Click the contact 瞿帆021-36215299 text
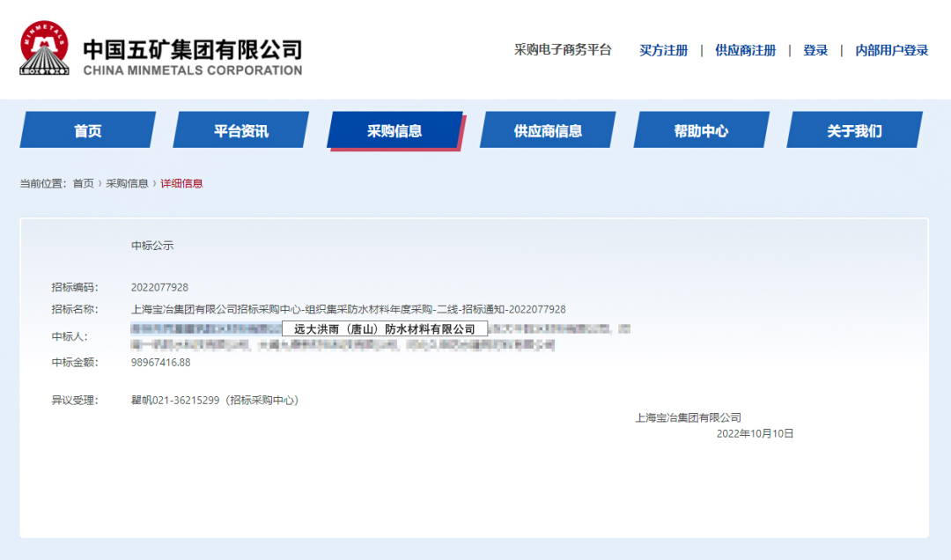 coord(215,401)
